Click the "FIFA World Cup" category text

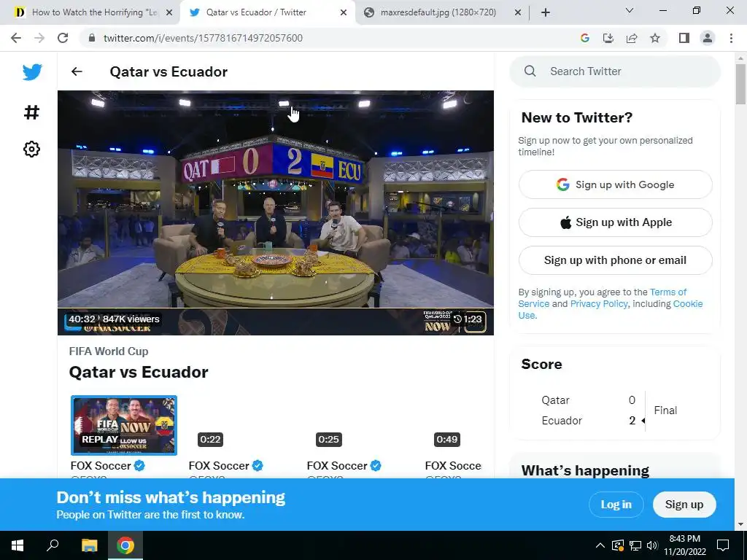pyautogui.click(x=109, y=351)
